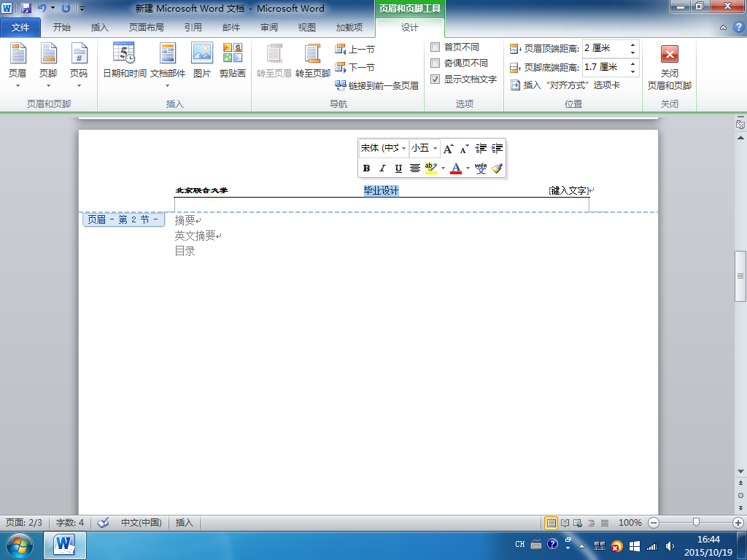747x560 pixels.
Task: Increase 页眉顶端距离 with up arrow
Action: tap(633, 44)
